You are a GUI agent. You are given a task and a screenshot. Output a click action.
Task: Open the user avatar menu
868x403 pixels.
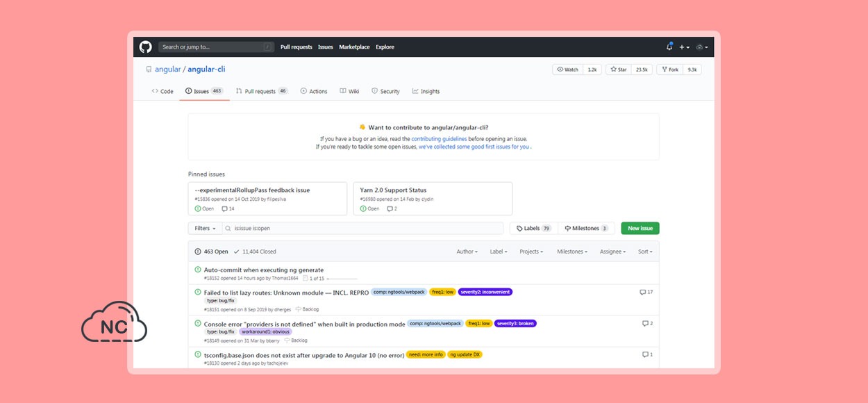coord(702,47)
